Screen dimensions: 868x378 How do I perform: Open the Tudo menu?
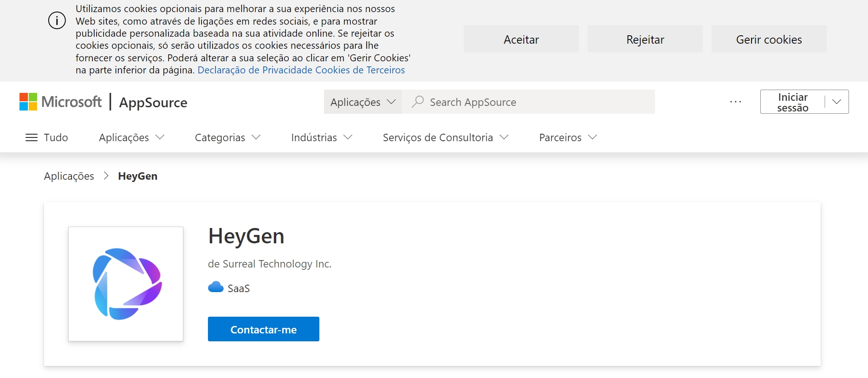point(47,137)
